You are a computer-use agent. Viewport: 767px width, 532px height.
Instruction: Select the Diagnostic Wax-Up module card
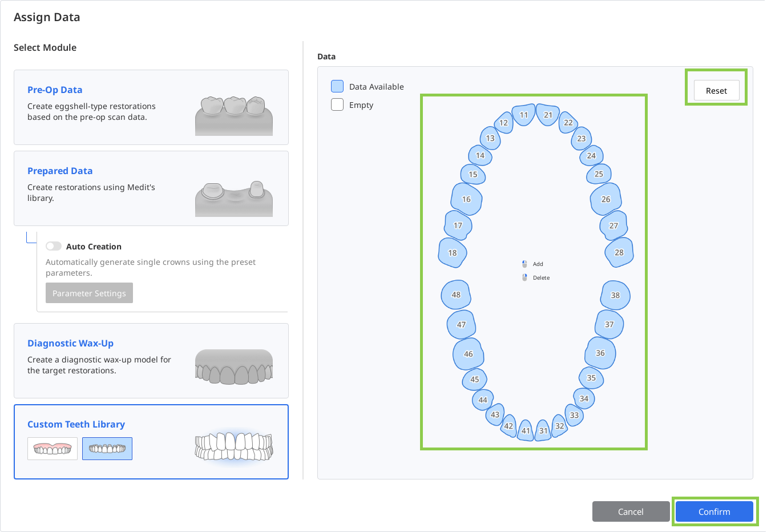point(151,361)
